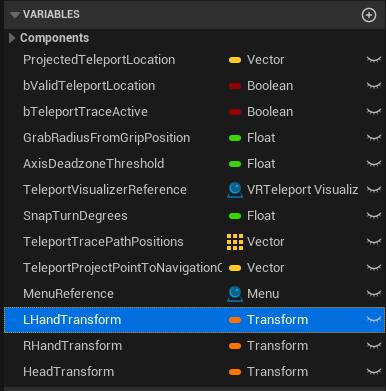
Task: Toggle the eye visibility for SnapTurnDegrees
Action: point(374,216)
